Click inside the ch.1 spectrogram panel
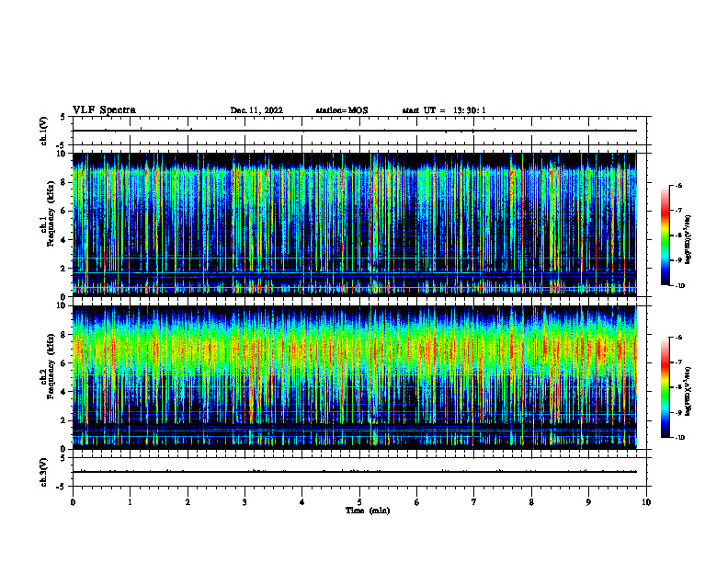The image size is (728, 563). click(355, 224)
